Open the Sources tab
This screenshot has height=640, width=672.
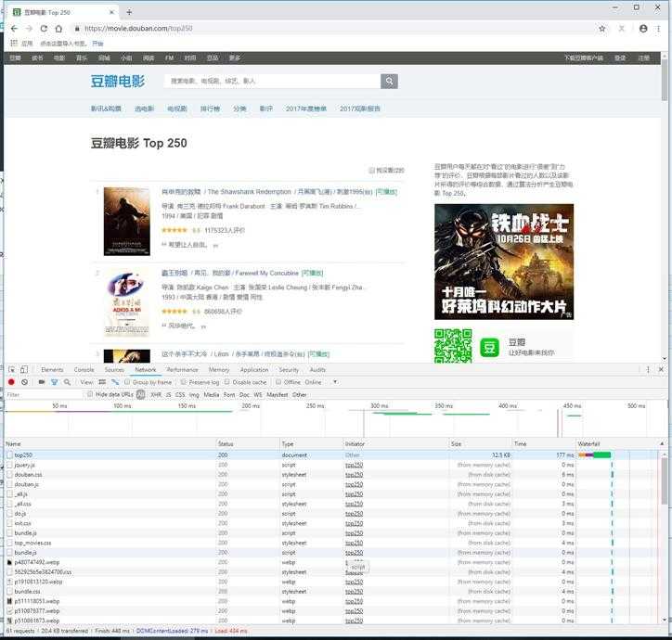114,369
